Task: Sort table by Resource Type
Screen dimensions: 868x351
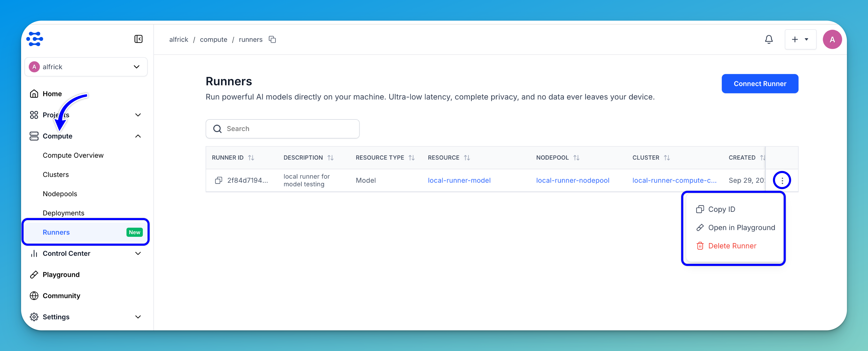Action: point(411,158)
